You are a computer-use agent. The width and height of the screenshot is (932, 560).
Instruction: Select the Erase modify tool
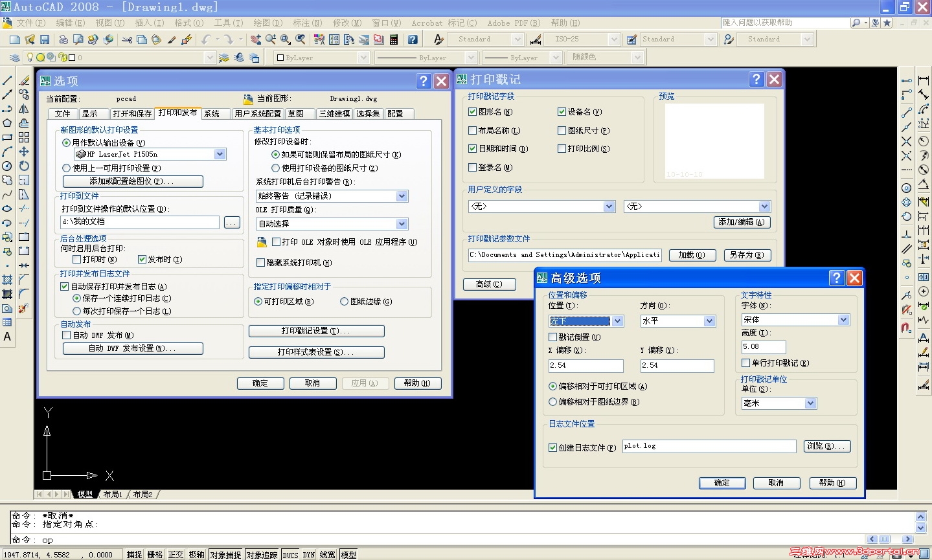pyautogui.click(x=24, y=80)
